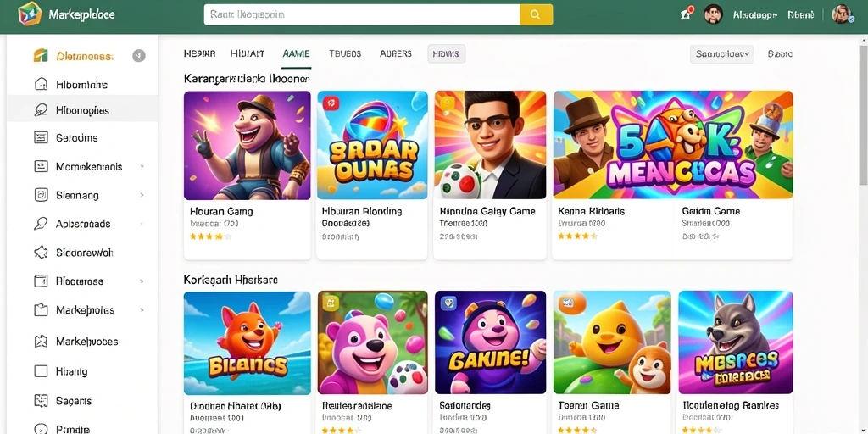Click the list icon beside Serodms
Screen dimensions: 868x434
[x=41, y=138]
